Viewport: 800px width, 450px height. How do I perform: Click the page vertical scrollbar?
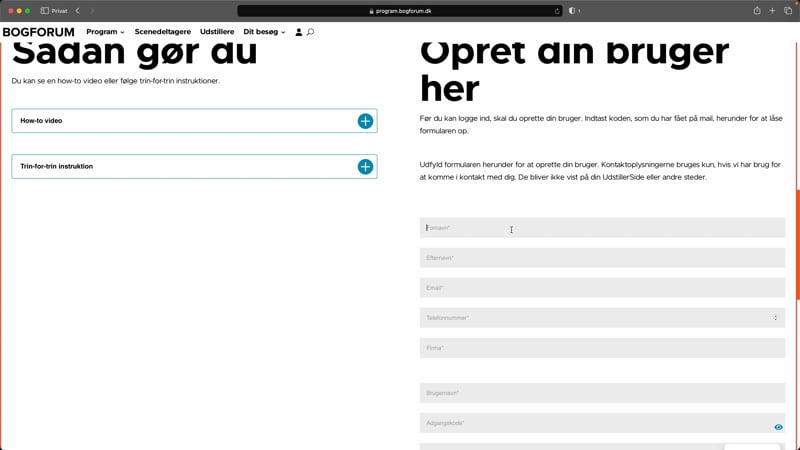tap(797, 244)
